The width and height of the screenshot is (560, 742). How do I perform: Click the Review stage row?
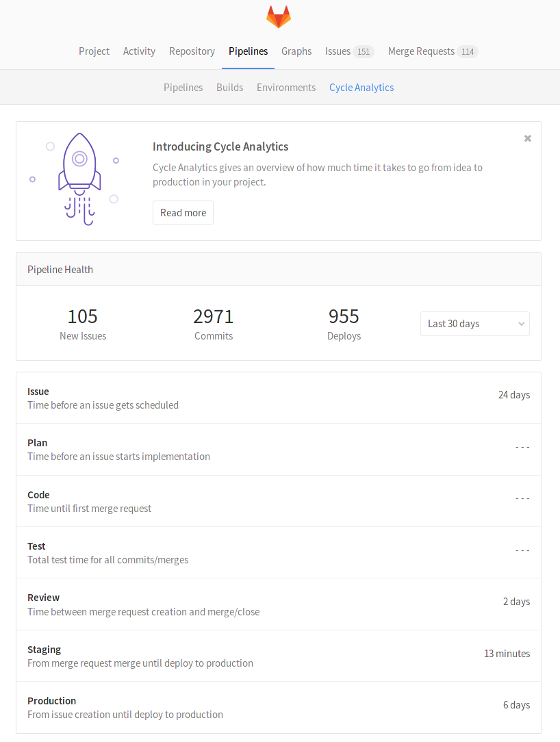click(277, 604)
